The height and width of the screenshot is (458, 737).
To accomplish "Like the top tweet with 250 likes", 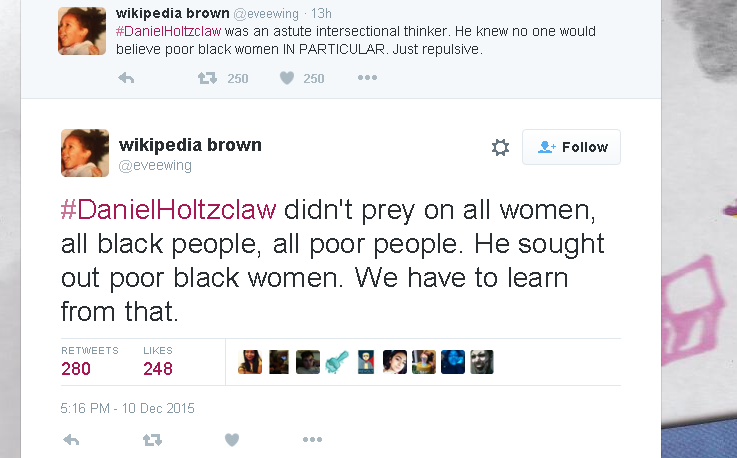I will pos(287,78).
